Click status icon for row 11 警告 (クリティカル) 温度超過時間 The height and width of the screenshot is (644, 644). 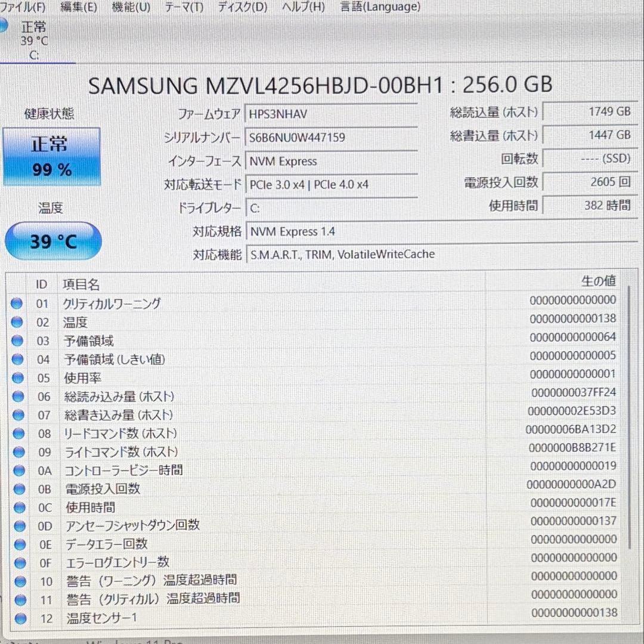tap(20, 600)
